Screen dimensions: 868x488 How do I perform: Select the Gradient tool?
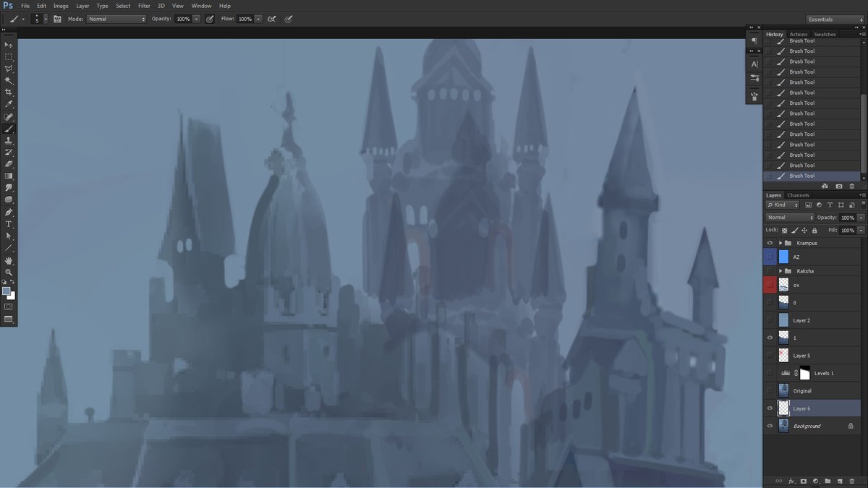pyautogui.click(x=9, y=176)
